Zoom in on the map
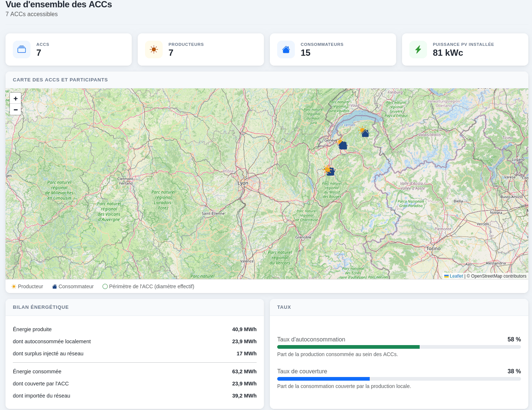The image size is (532, 410). click(x=15, y=98)
